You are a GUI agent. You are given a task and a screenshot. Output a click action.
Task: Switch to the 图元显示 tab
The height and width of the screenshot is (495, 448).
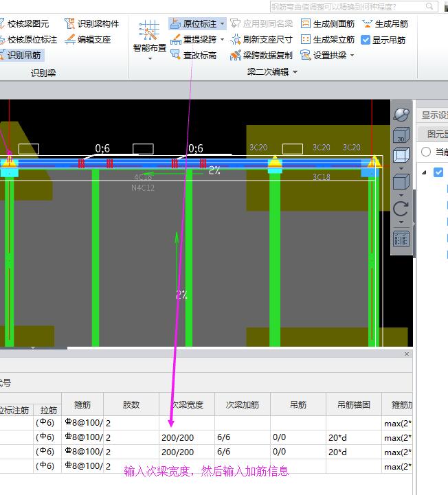(437, 134)
